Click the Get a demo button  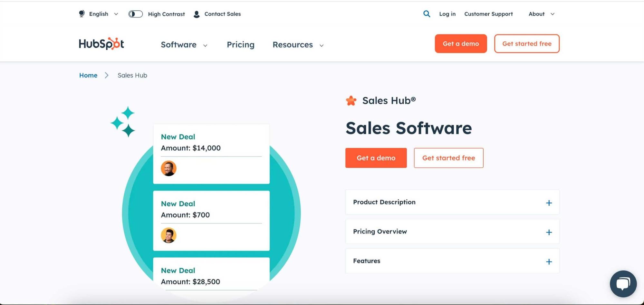(x=460, y=44)
